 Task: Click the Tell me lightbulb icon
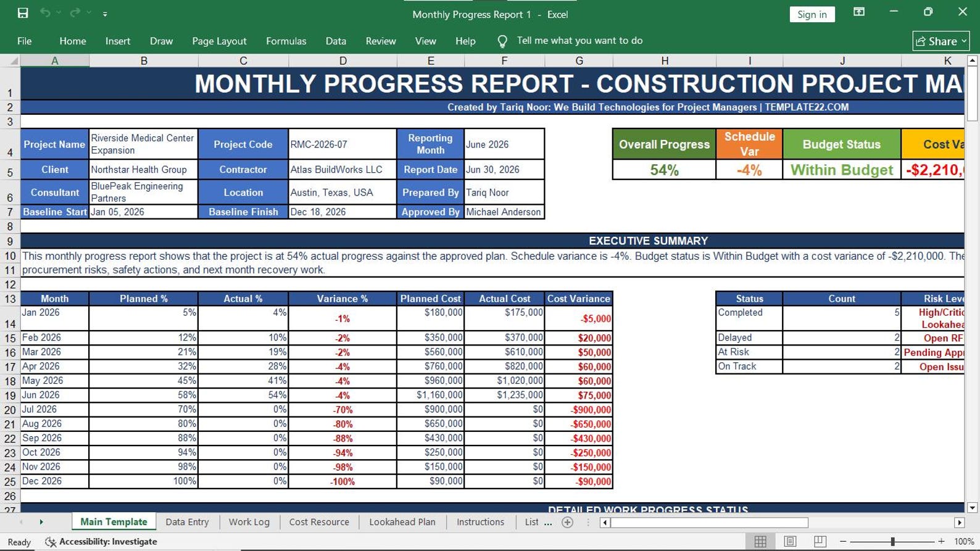tap(502, 41)
